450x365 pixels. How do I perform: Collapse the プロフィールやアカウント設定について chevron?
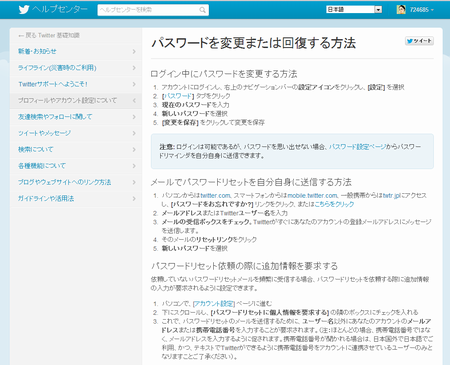click(134, 100)
